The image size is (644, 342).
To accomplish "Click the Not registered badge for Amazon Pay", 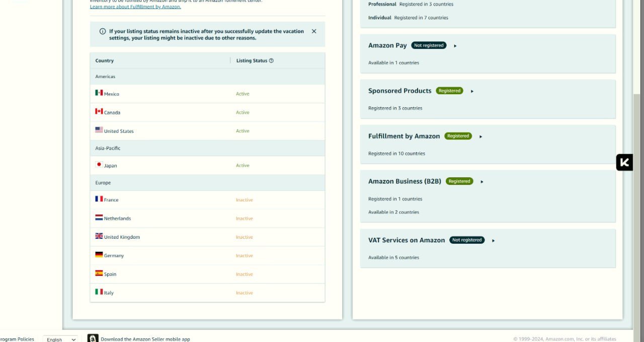I will [429, 45].
